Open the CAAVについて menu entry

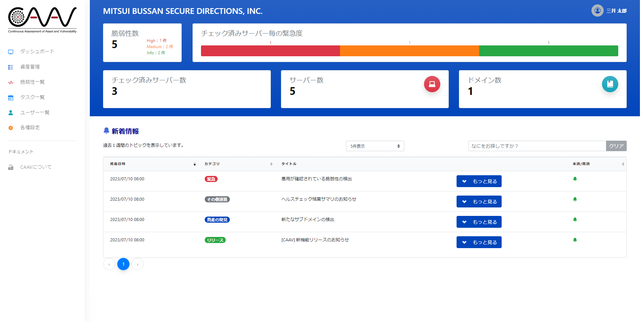(36, 167)
